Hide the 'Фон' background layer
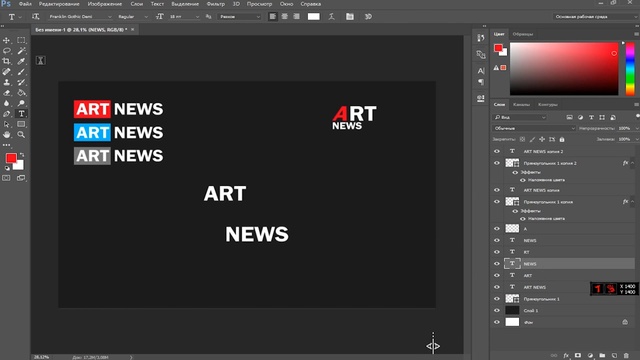This screenshot has height=360, width=640. tap(497, 322)
